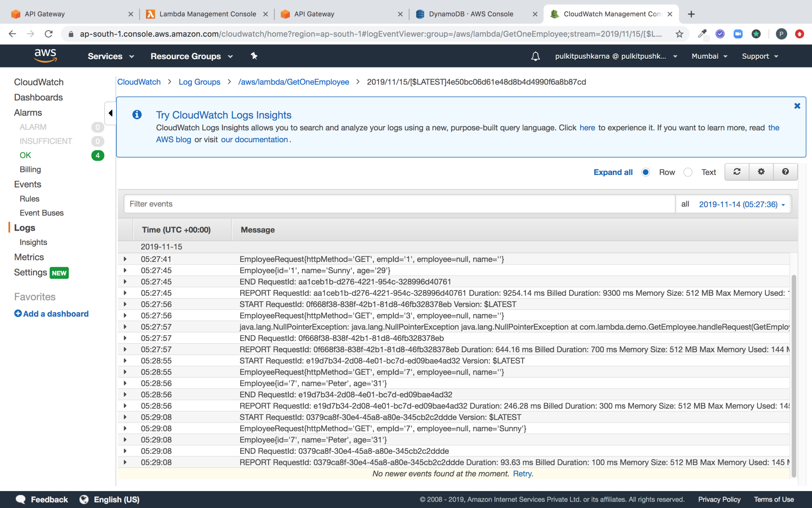Viewport: 812px width, 508px height.
Task: Switch to Lambda Management Console tab
Action: coord(208,14)
